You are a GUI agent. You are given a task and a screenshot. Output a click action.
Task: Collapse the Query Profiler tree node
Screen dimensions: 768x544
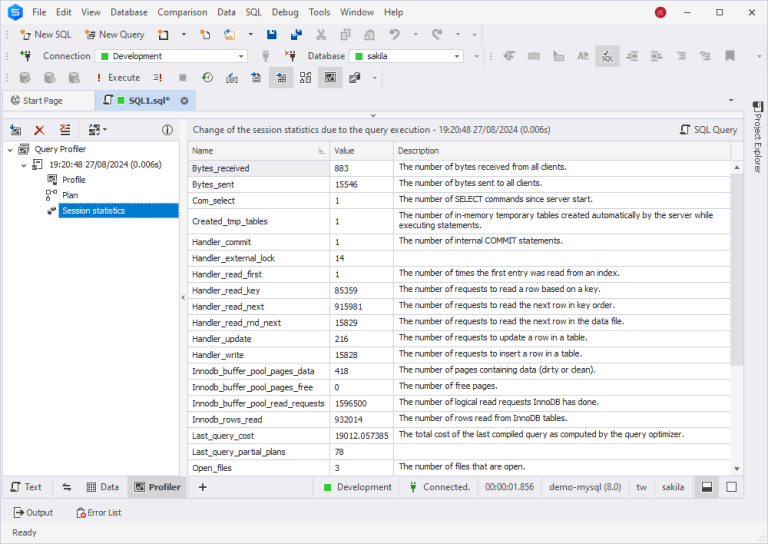pos(9,149)
